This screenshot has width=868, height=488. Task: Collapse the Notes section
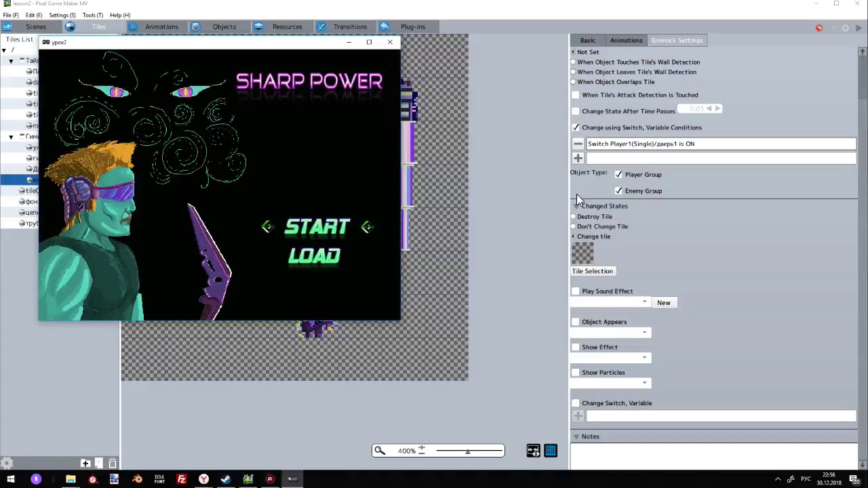(576, 436)
